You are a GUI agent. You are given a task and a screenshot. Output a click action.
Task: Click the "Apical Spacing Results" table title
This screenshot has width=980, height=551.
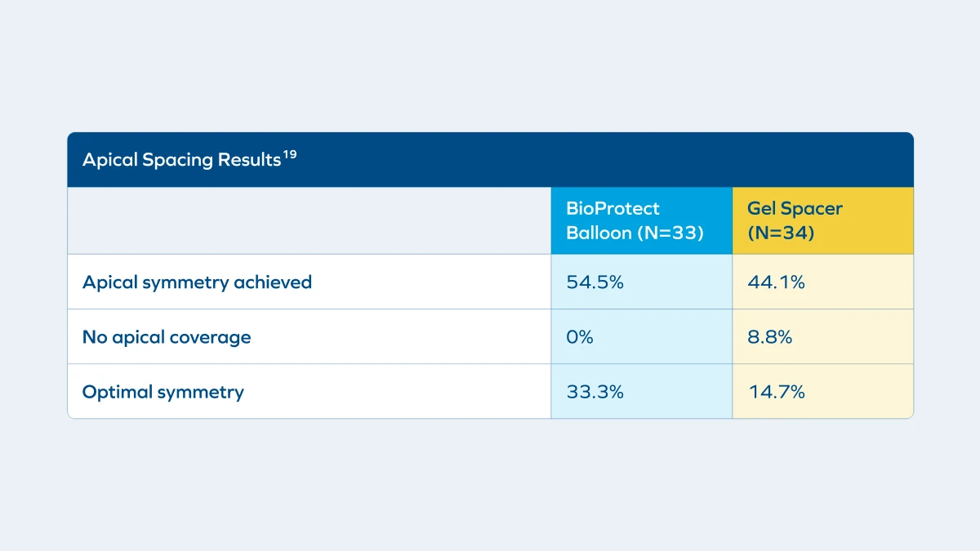click(x=181, y=160)
